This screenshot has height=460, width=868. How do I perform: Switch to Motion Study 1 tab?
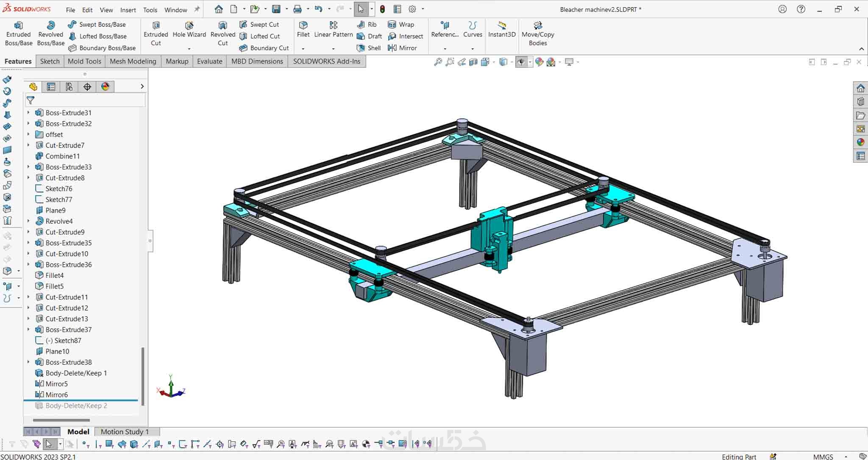(125, 432)
